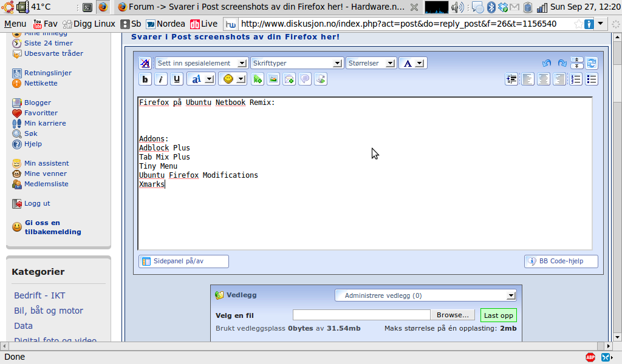Toggle bold formatting

click(x=145, y=79)
